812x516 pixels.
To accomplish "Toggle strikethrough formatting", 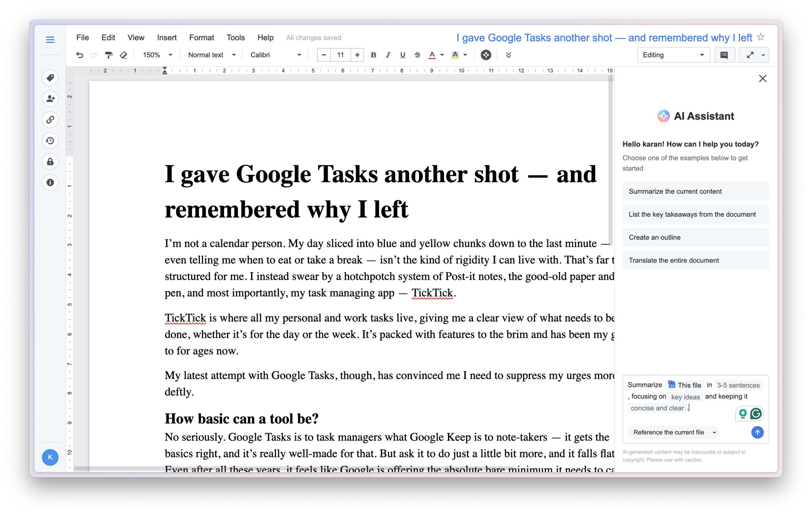I will (417, 55).
